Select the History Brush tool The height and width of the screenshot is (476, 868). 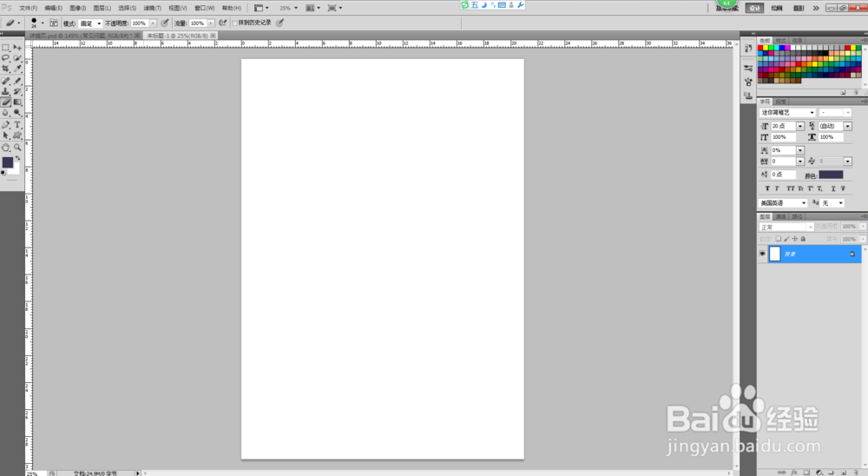click(x=17, y=91)
